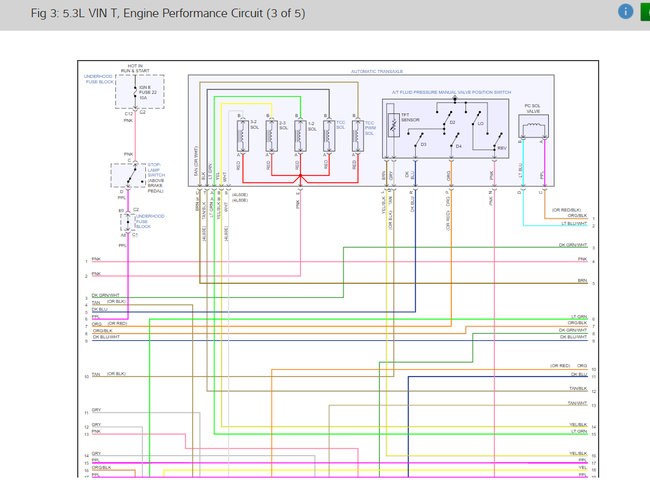650x496 pixels.
Task: Click the D4 switch contact
Action: coord(459,144)
